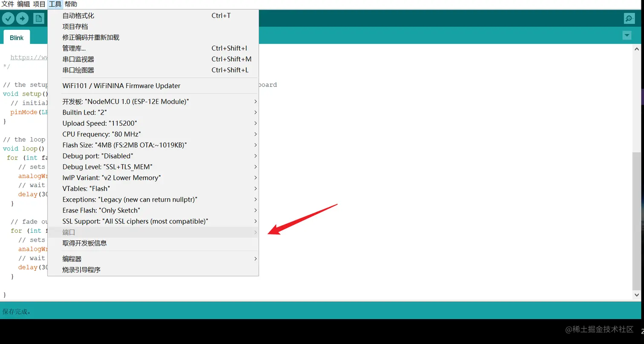Expand Erase Flash "Only Sketch" submenu

coord(153,210)
